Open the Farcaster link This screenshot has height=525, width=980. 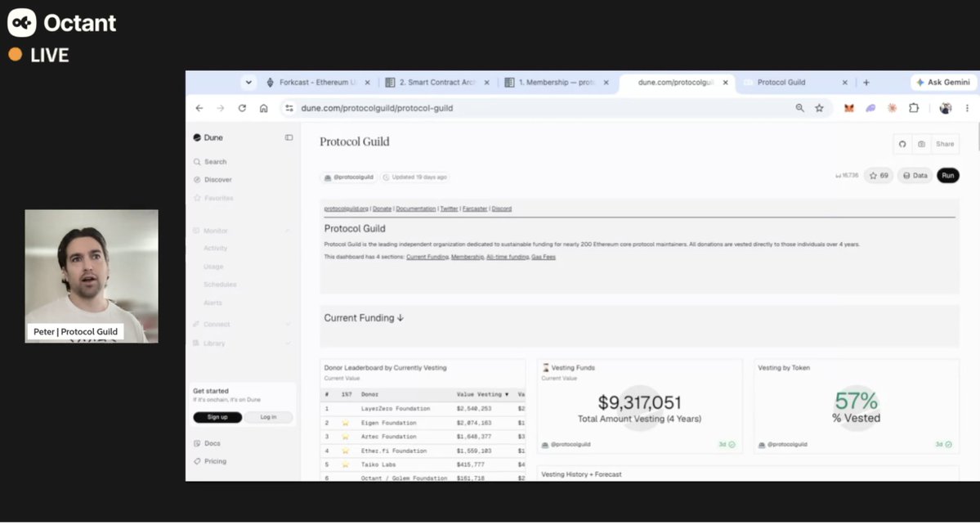coord(475,209)
